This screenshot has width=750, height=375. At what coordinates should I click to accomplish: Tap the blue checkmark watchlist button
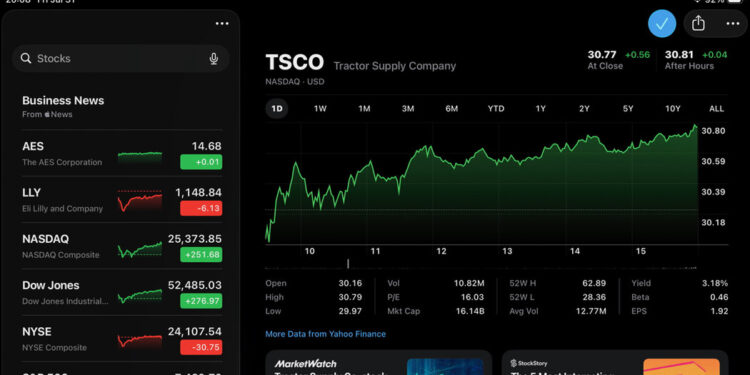(x=662, y=23)
